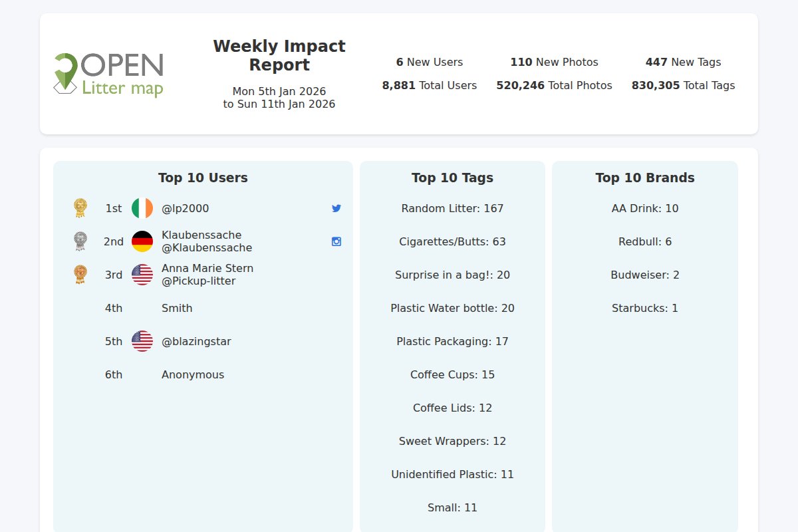Select the Surprise in a bag!: 20 tag
This screenshot has height=532, width=798.
point(452,275)
